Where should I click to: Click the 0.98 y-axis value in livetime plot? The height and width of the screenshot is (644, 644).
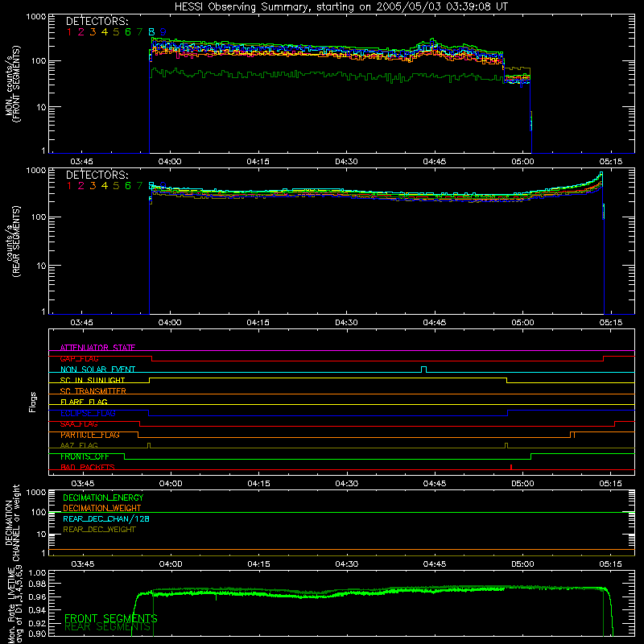pos(37,584)
